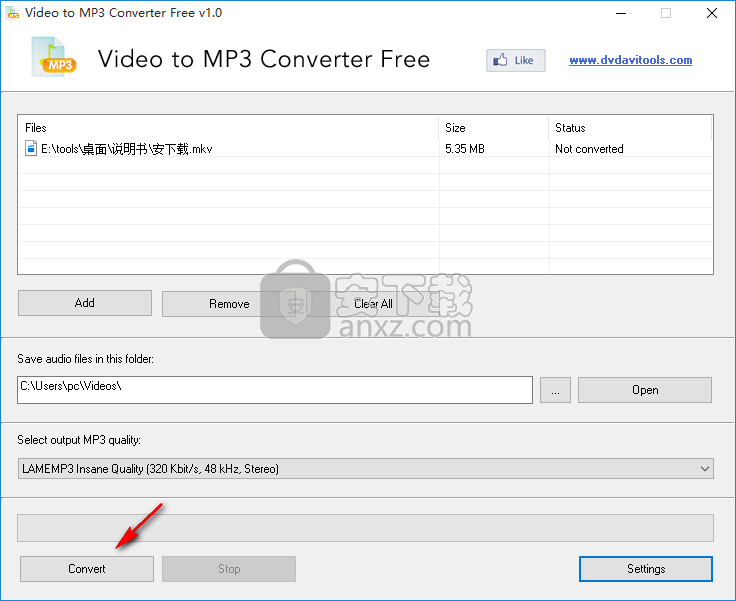
Task: Start conversion with the Convert button
Action: pos(87,569)
